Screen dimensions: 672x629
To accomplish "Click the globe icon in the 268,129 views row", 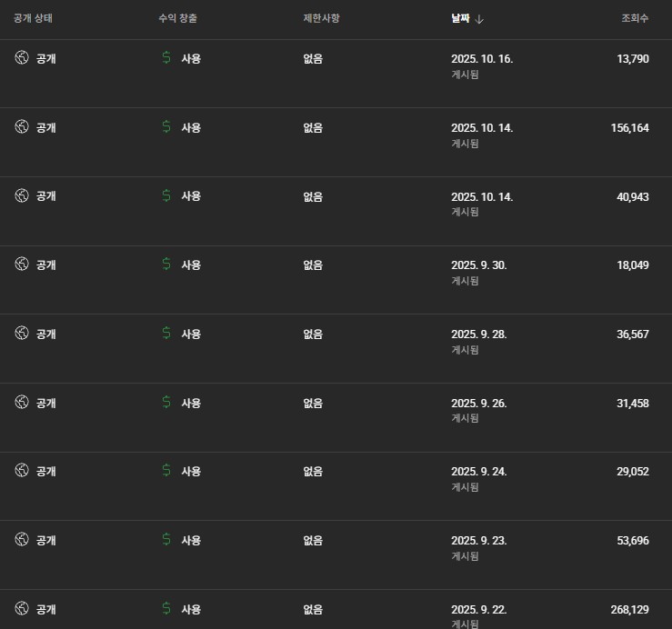I will point(22,608).
